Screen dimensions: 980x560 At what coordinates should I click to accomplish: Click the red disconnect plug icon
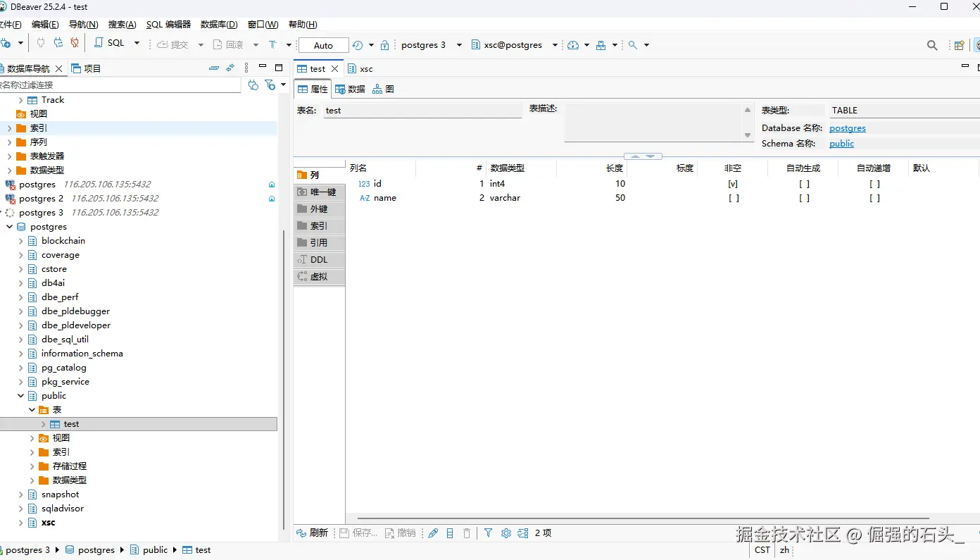75,44
